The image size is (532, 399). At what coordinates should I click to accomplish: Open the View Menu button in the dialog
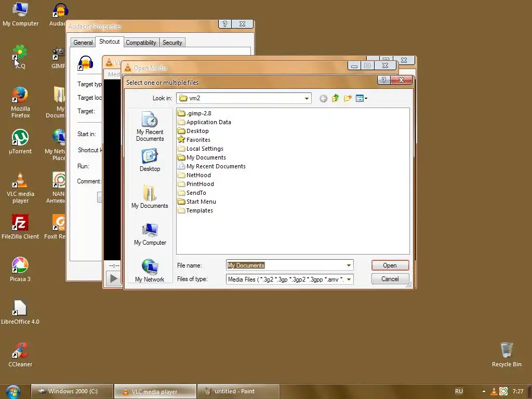click(362, 98)
